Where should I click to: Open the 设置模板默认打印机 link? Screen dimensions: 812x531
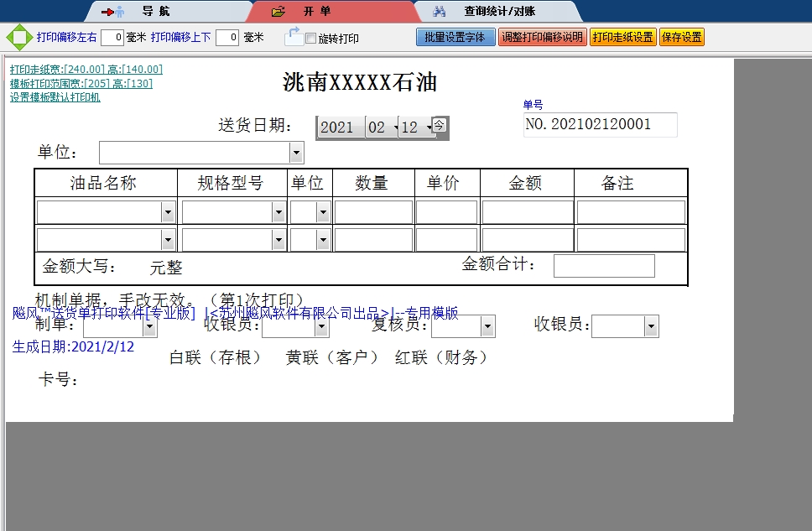(55, 97)
